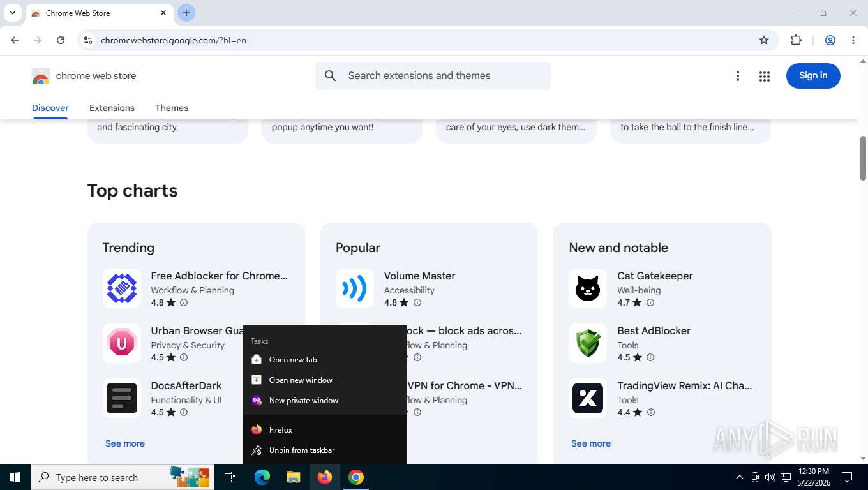Open Free Adblocker for Chrome icon
Screen dimensions: 868x490
click(x=122, y=288)
